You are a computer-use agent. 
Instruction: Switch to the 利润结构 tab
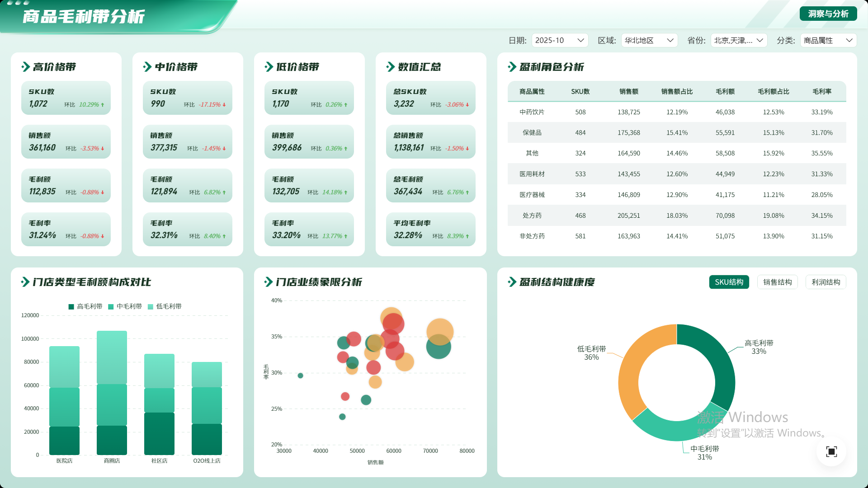pyautogui.click(x=826, y=282)
